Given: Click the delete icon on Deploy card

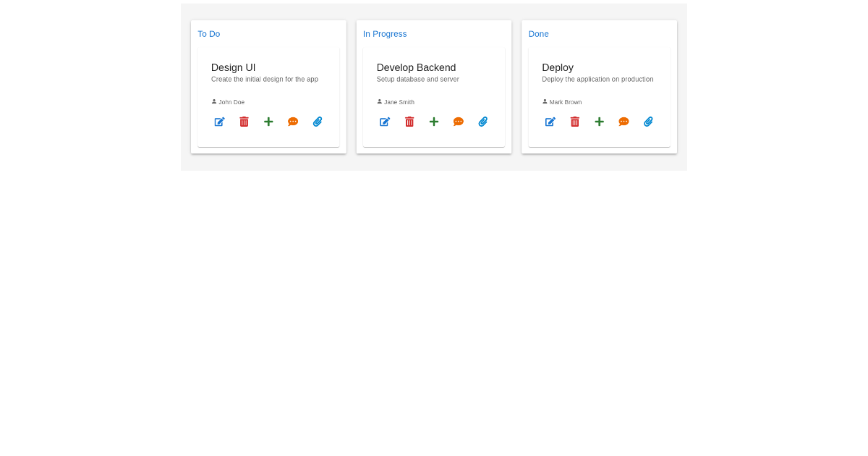Looking at the screenshot, I should point(574,122).
